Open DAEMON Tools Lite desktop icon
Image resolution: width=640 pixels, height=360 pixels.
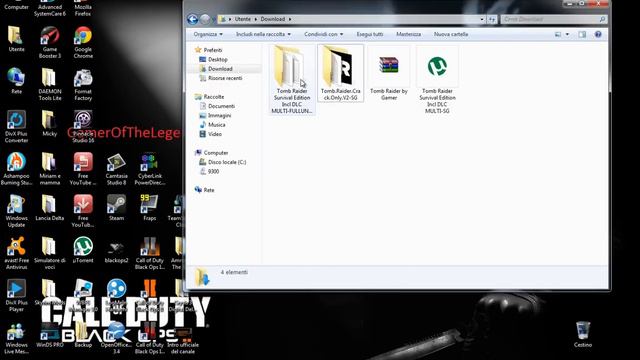pyautogui.click(x=50, y=84)
